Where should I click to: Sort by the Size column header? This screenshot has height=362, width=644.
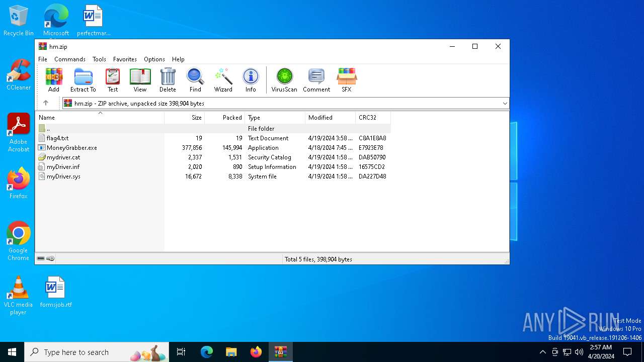pyautogui.click(x=185, y=118)
